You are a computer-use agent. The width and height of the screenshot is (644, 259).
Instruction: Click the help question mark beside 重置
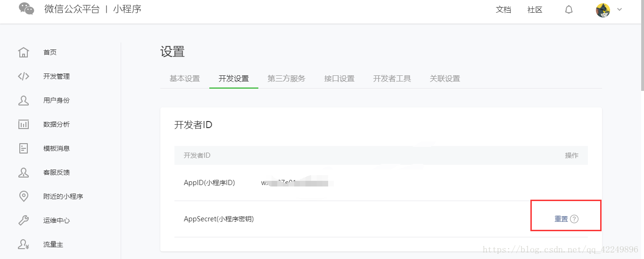point(574,219)
